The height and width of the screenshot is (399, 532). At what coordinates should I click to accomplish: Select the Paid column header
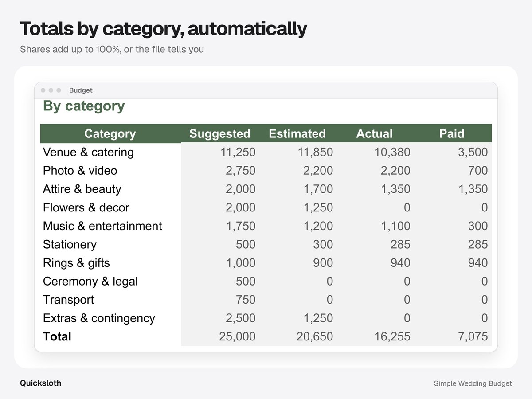coord(452,133)
